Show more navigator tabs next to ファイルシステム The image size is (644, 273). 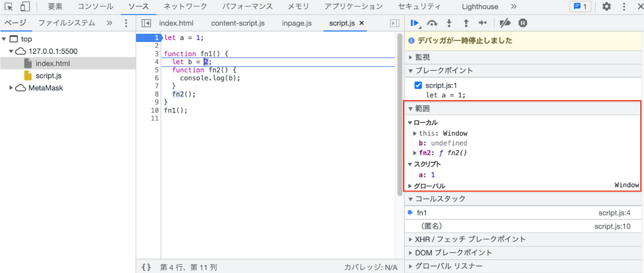click(109, 23)
